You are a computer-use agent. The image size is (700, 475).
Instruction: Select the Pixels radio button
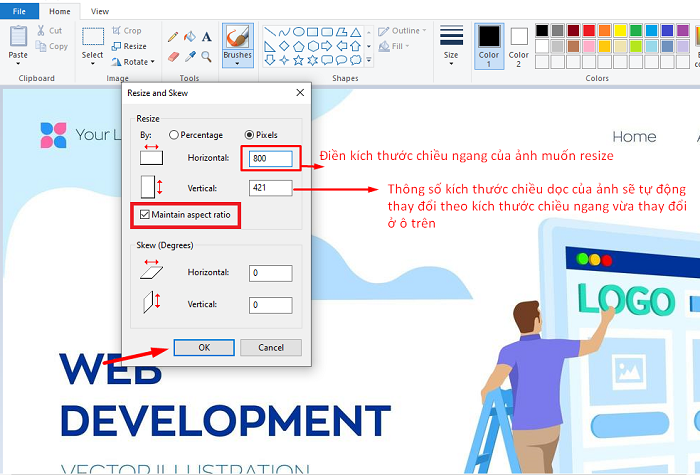(x=250, y=135)
